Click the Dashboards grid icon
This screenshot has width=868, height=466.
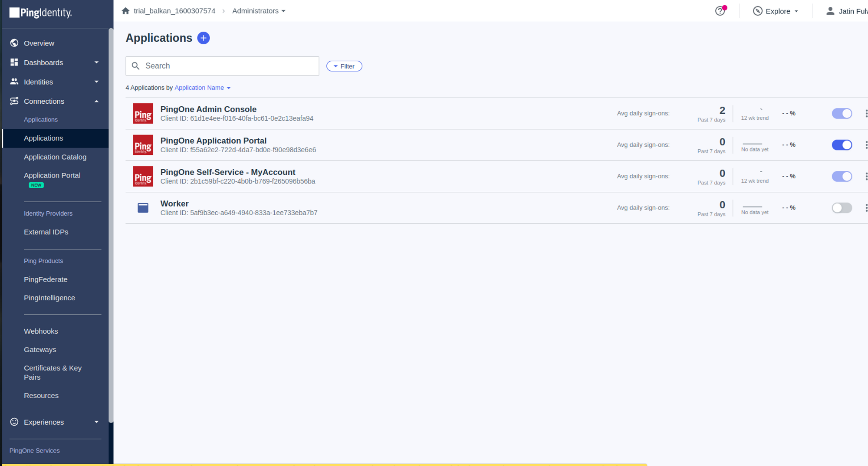coord(14,62)
